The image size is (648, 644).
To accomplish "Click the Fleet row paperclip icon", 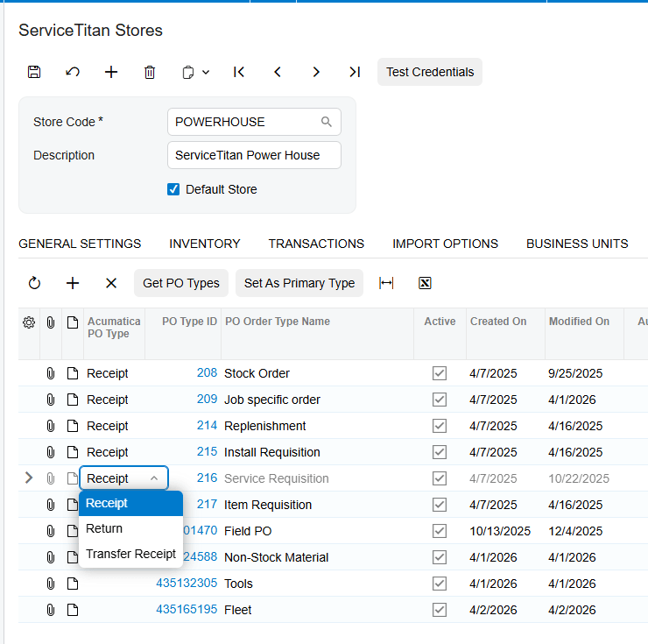I will coord(51,610).
